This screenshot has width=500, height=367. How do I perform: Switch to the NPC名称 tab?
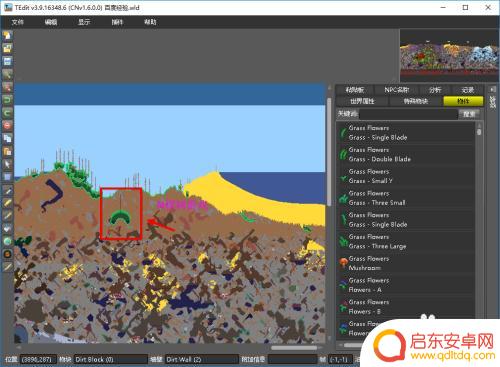tap(397, 90)
